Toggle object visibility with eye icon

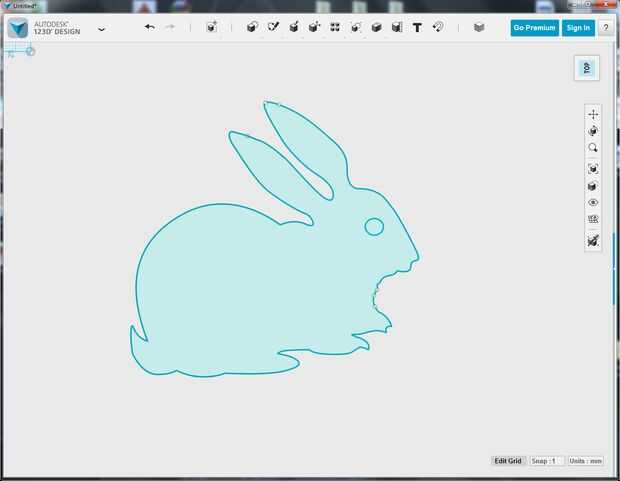tap(593, 203)
